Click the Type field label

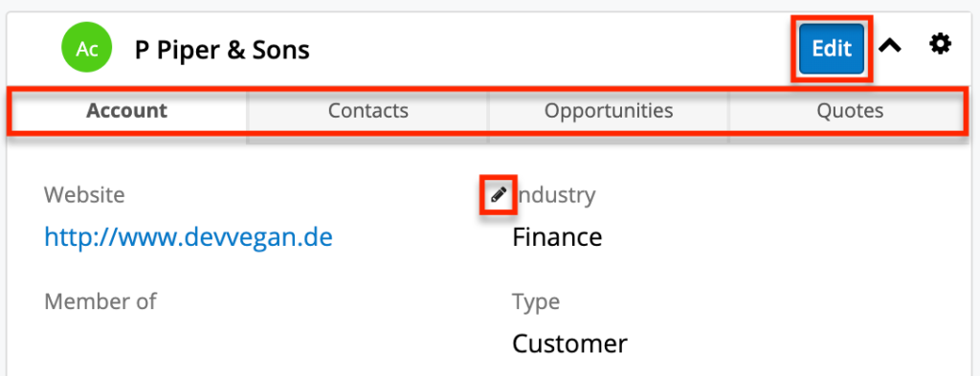coord(536,302)
